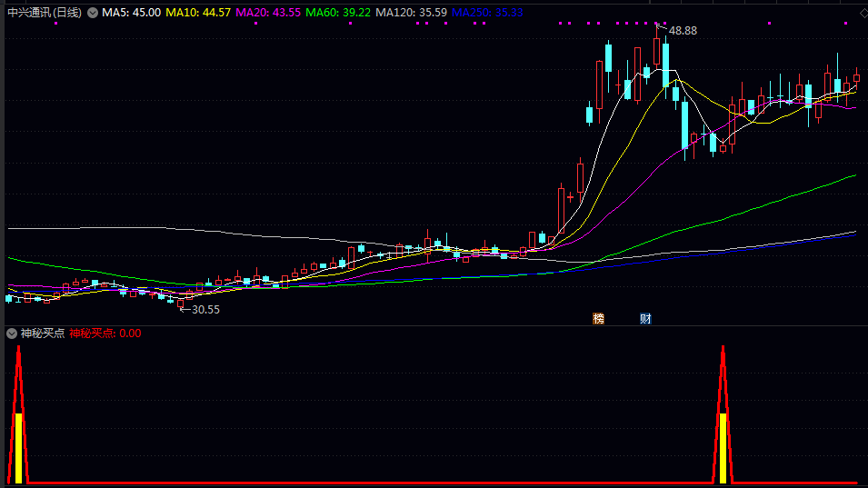The width and height of the screenshot is (868, 488).
Task: Click the diamond icon at top-right corner
Action: pyautogui.click(x=863, y=14)
